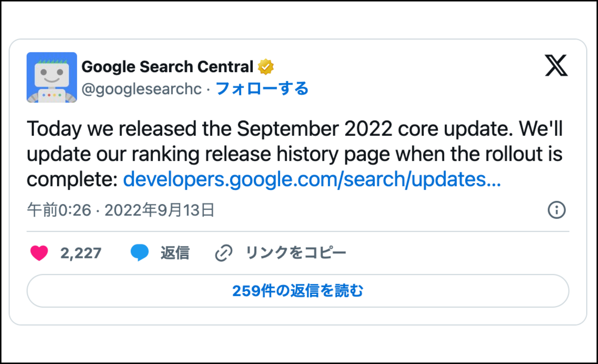Click the 2,227 likes count
This screenshot has width=598, height=364.
81,253
